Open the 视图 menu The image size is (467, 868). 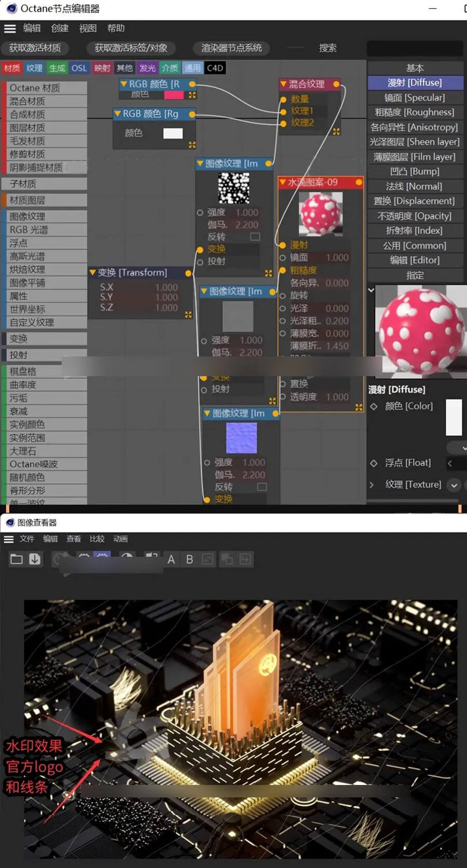88,29
